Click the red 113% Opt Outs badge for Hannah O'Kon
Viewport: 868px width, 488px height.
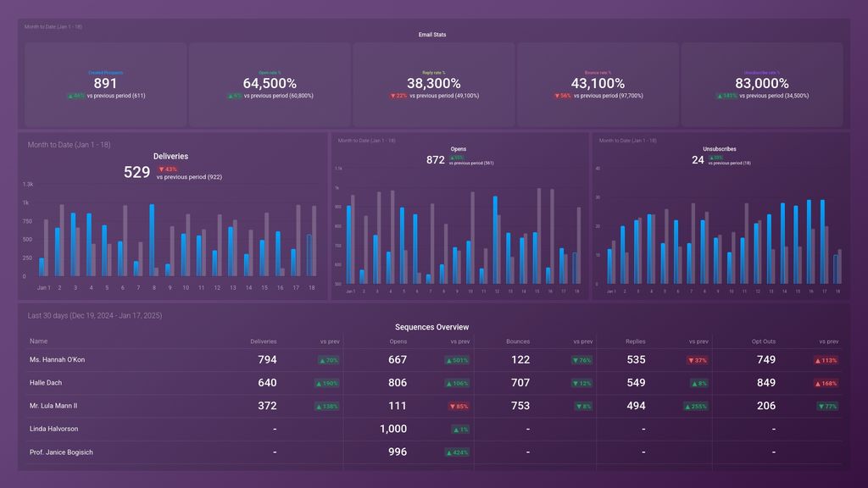point(826,360)
